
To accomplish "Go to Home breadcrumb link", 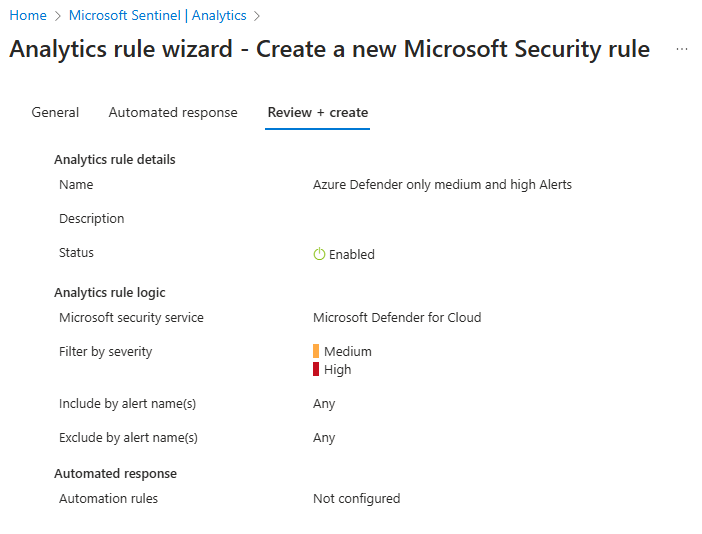I will 28,16.
